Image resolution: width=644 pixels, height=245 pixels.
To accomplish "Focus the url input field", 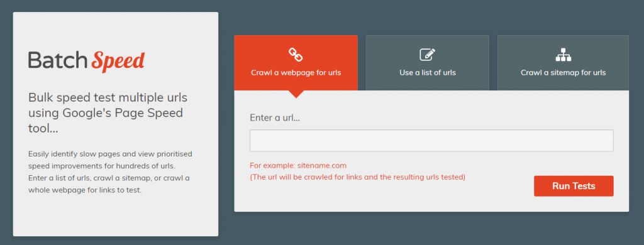I will (431, 141).
